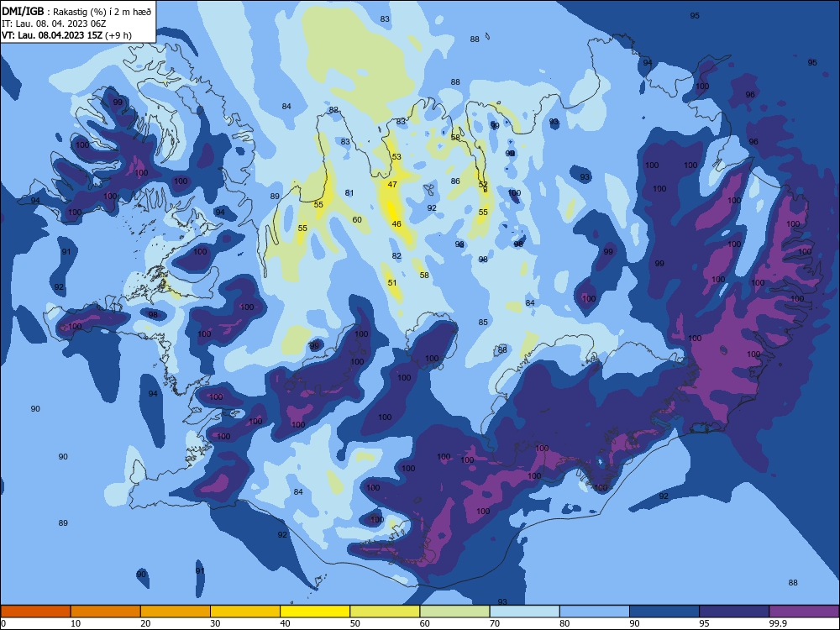Image resolution: width=840 pixels, height=630 pixels.
Task: Click the legend label '30'
Action: click(215, 623)
